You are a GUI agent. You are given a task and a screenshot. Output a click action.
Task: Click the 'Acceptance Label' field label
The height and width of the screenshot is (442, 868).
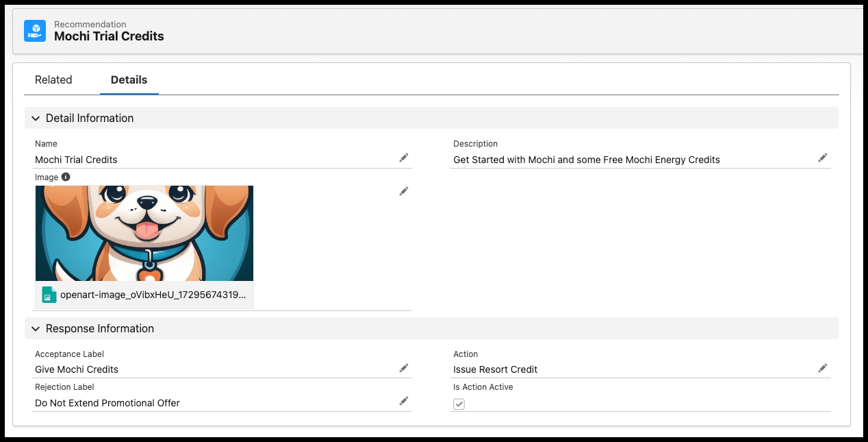click(x=69, y=354)
